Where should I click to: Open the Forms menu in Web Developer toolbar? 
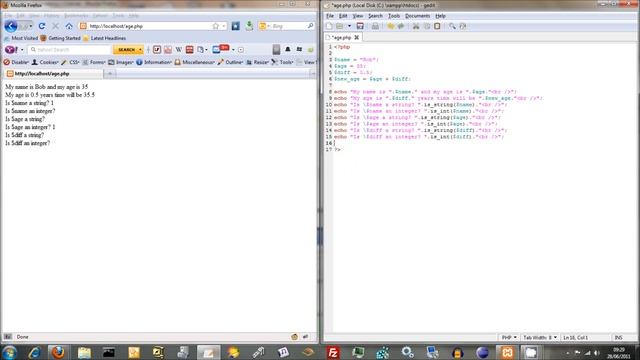94,62
